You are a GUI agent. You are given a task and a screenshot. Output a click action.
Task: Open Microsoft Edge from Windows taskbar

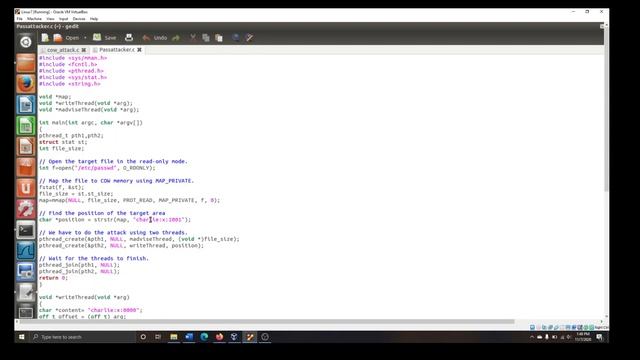click(x=204, y=337)
